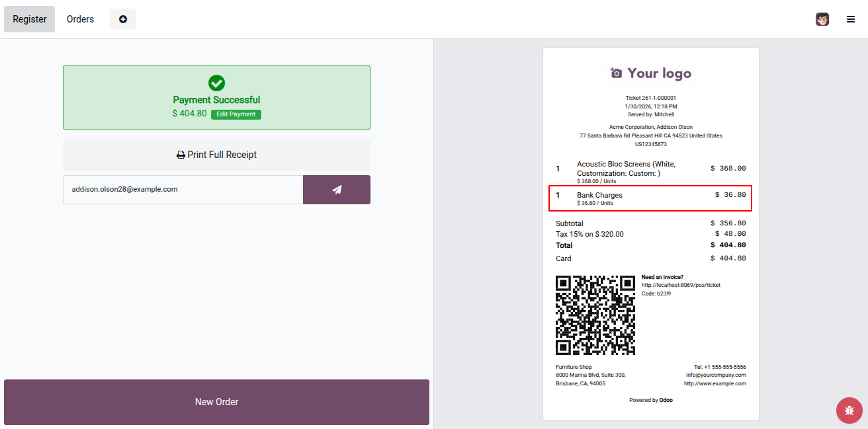Click Ticket 261-1-000001 text

651,98
